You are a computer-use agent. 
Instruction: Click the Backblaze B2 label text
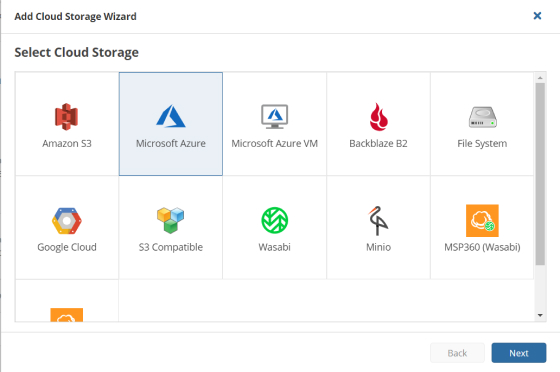[x=378, y=143]
